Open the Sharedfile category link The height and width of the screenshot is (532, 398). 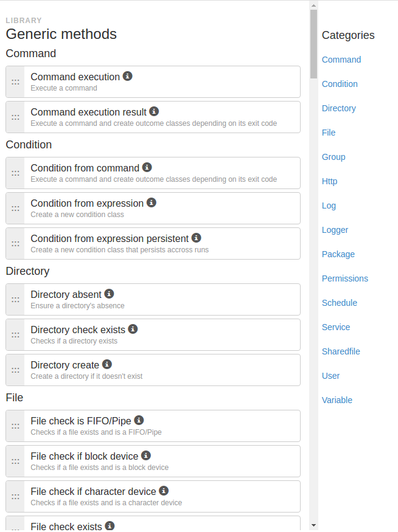pyautogui.click(x=341, y=351)
